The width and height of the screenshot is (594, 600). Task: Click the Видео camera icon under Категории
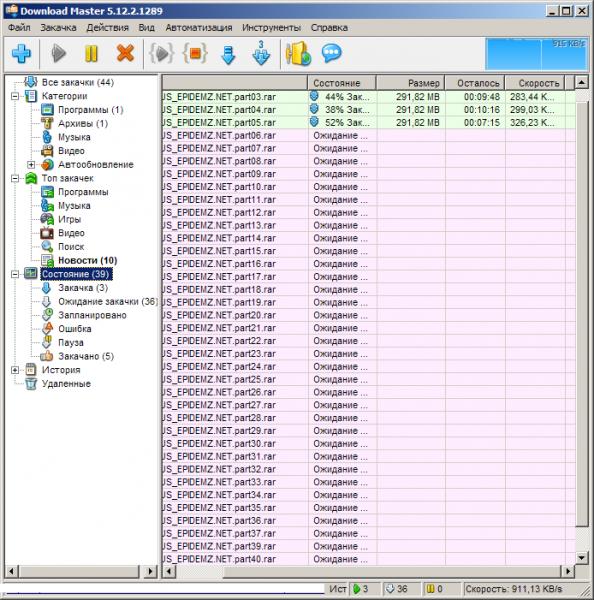47,151
